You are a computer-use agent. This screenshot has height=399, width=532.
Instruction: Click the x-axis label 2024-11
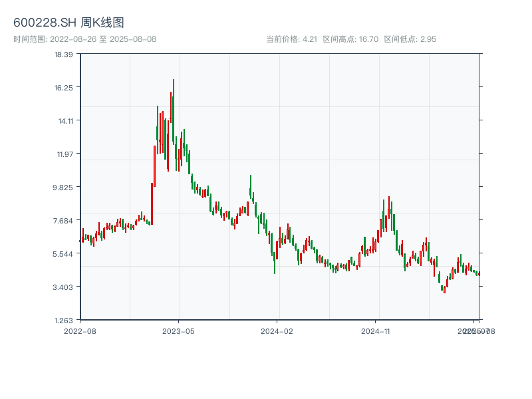coord(375,331)
